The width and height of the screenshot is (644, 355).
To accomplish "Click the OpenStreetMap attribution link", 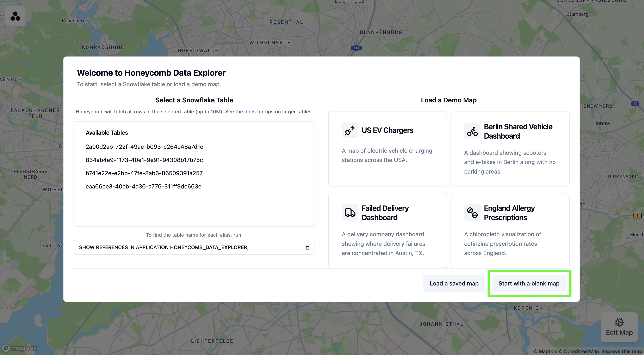I will point(578,351).
